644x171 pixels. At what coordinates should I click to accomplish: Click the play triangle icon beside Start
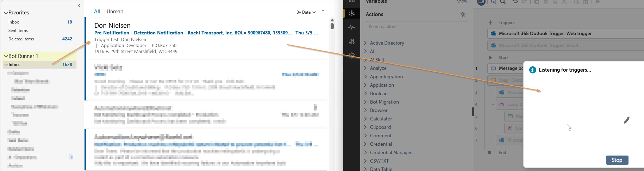tap(490, 58)
